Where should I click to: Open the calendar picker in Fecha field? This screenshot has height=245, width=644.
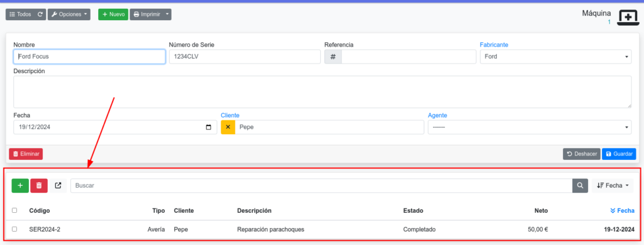(x=208, y=127)
